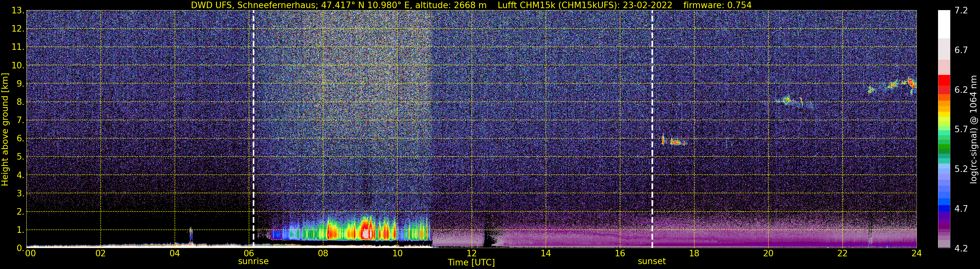Click the time axis tick '24'

(917, 253)
